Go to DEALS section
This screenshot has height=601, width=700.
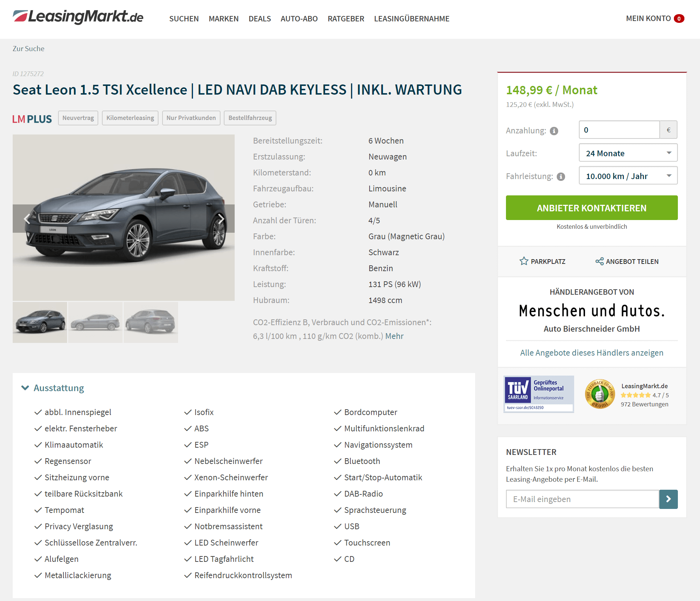click(x=260, y=19)
